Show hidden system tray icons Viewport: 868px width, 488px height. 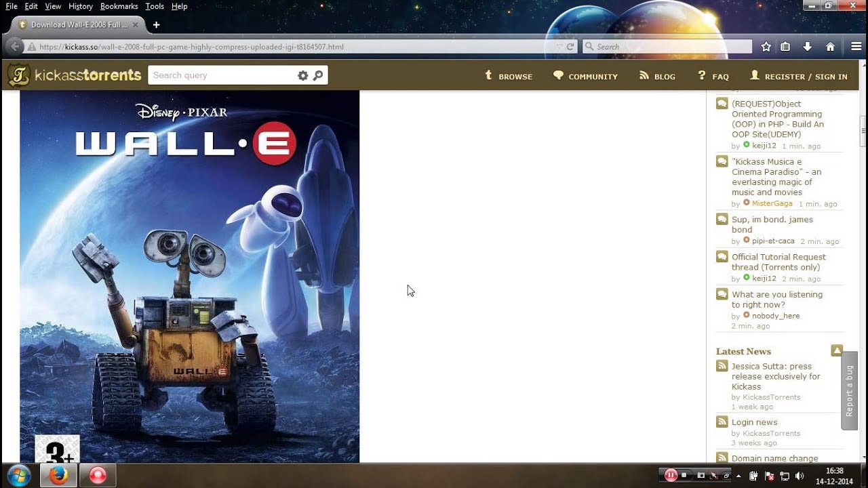[738, 476]
